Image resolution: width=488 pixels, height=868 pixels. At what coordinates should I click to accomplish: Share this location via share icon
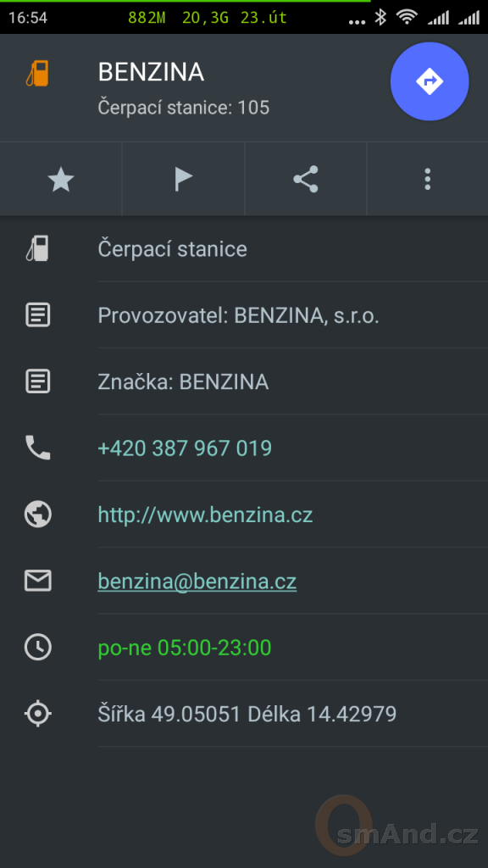[x=305, y=180]
